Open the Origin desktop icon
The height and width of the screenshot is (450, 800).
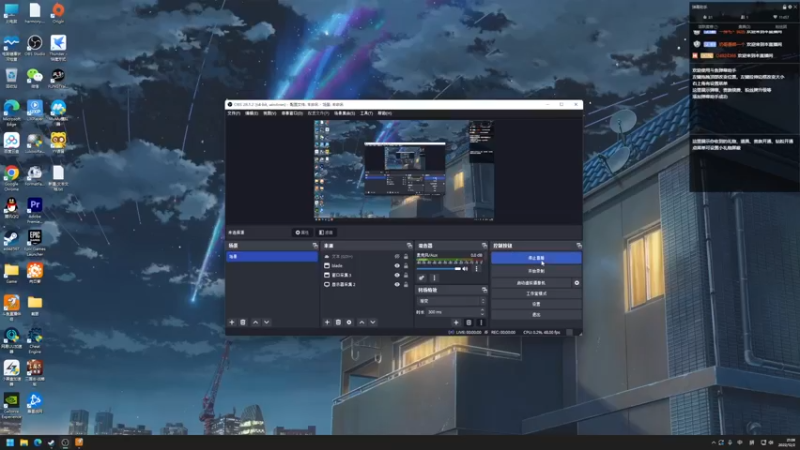[58, 13]
